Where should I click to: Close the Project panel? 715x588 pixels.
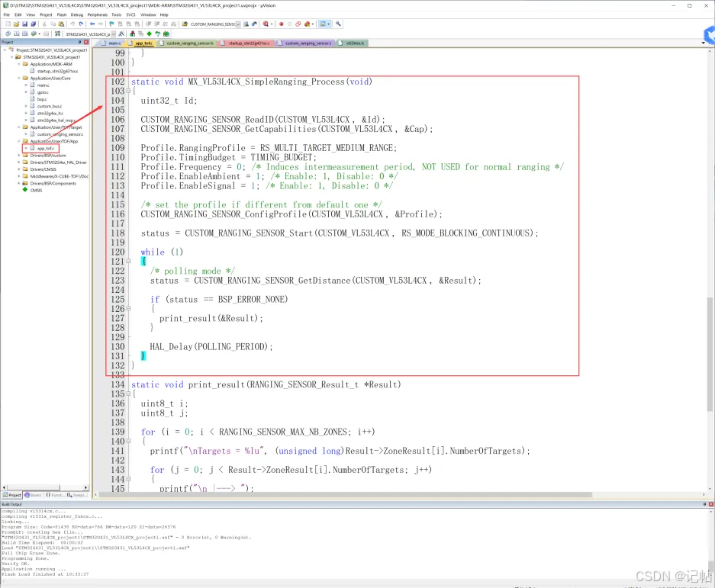tap(86, 42)
